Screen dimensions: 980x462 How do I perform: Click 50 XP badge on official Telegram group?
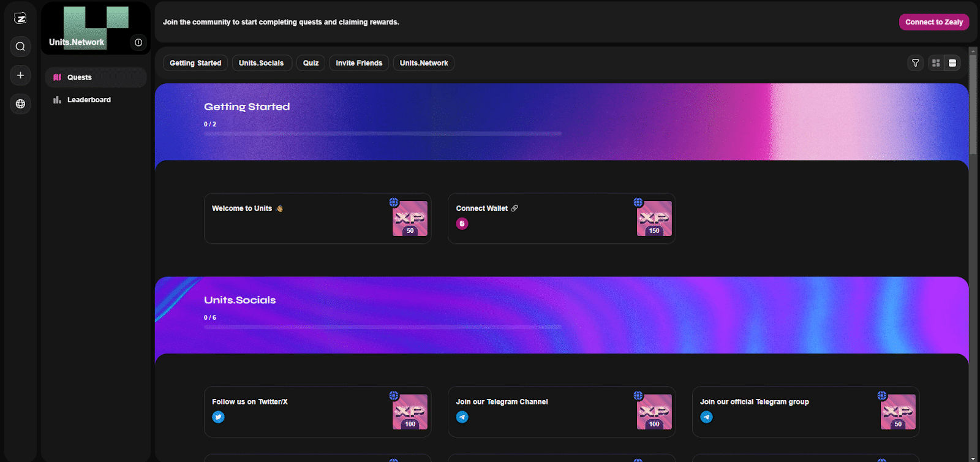[x=898, y=412]
